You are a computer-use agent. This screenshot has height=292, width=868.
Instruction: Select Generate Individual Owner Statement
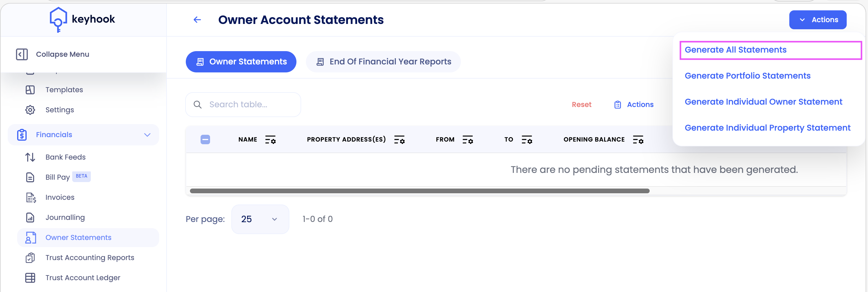tap(763, 102)
